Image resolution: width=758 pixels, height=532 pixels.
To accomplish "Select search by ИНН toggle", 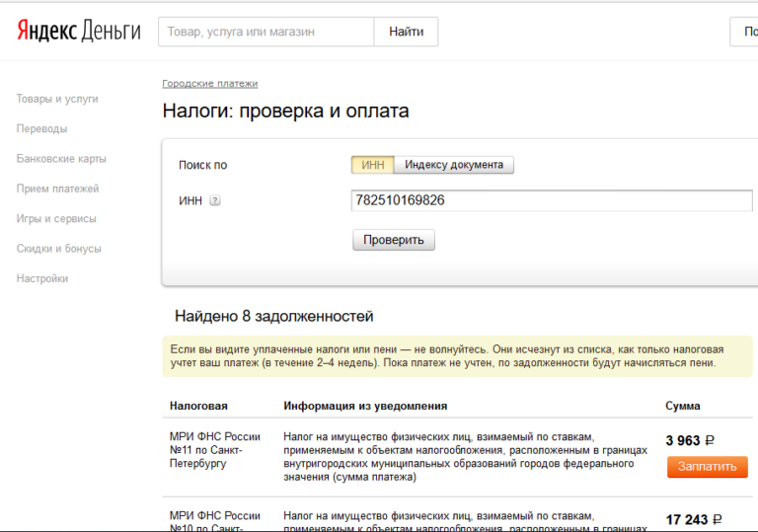I will [373, 165].
